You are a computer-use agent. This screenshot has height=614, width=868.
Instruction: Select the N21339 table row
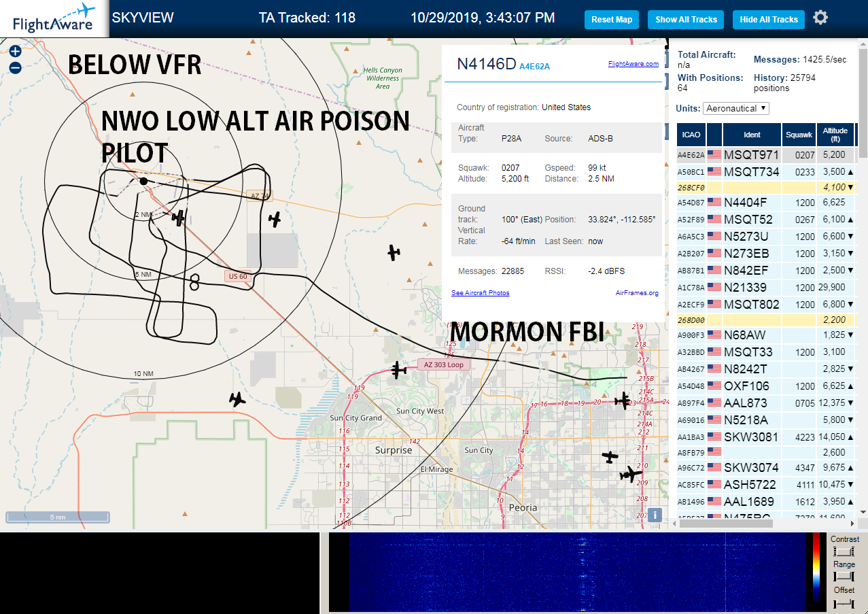(766, 287)
